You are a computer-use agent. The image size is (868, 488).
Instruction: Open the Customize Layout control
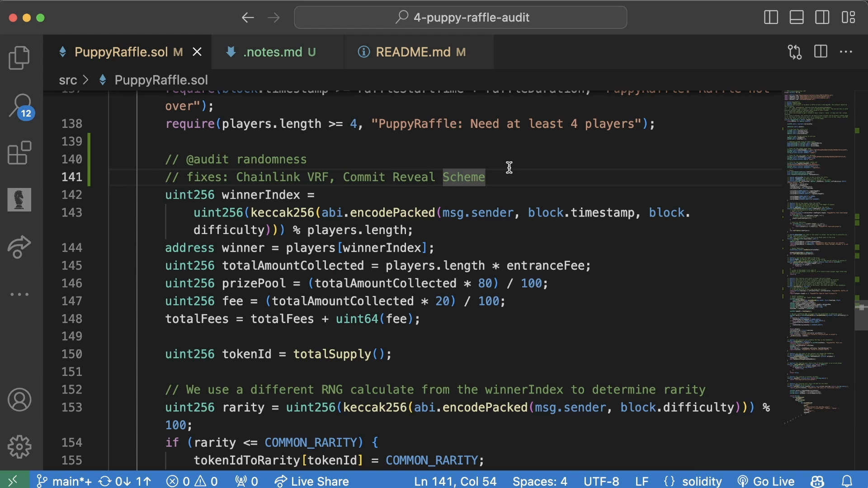point(849,18)
